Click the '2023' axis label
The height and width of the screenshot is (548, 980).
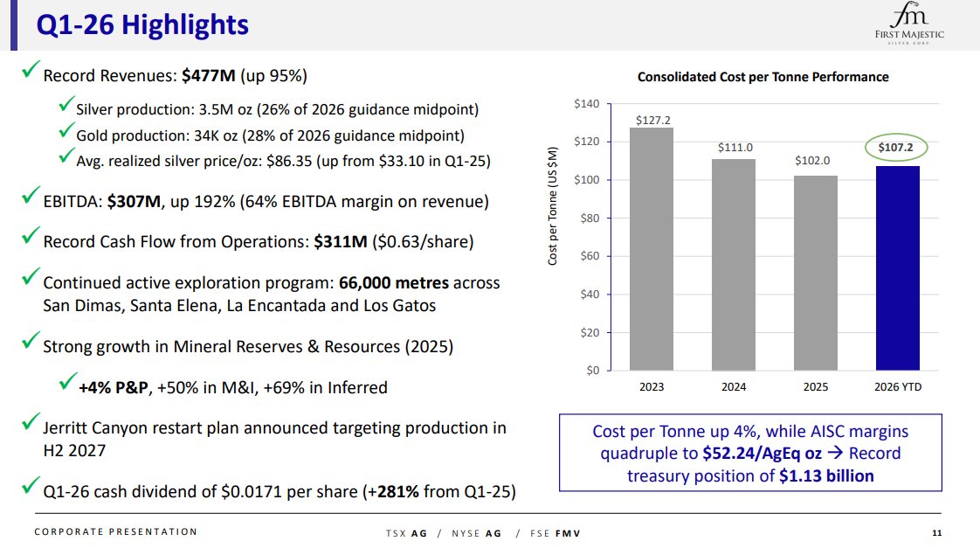pos(652,387)
